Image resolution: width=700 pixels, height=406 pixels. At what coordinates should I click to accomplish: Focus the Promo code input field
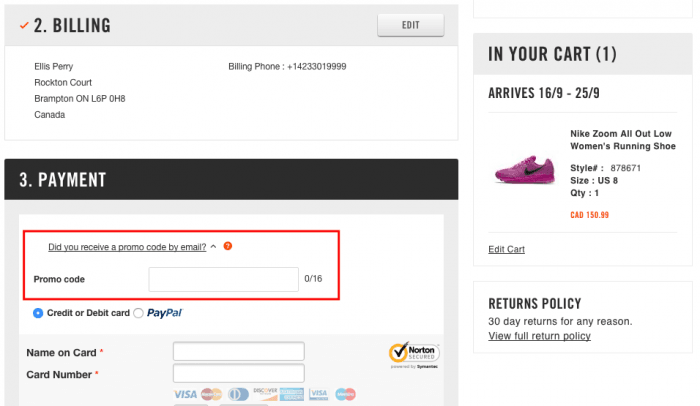click(x=224, y=279)
